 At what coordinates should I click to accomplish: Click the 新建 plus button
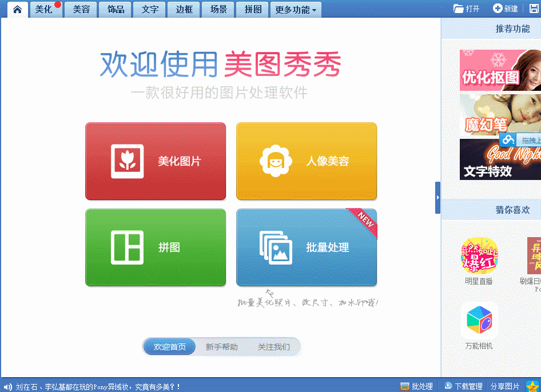click(x=506, y=9)
